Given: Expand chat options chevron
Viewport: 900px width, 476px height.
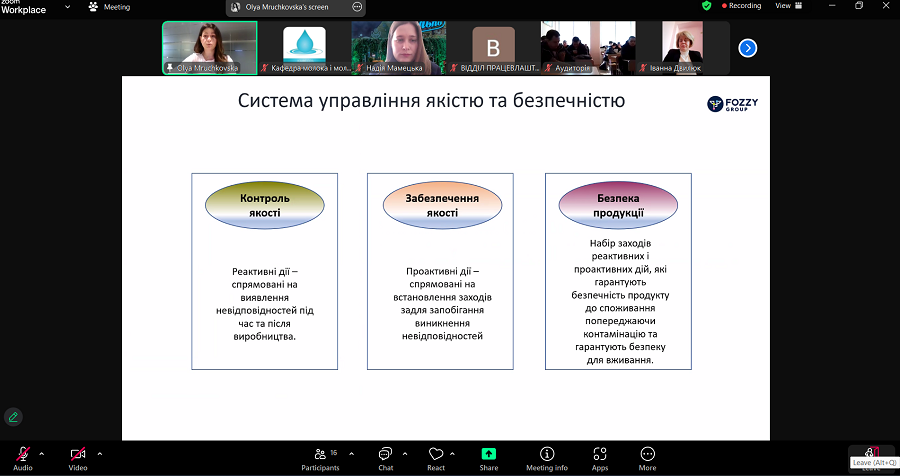Looking at the screenshot, I should (x=405, y=454).
